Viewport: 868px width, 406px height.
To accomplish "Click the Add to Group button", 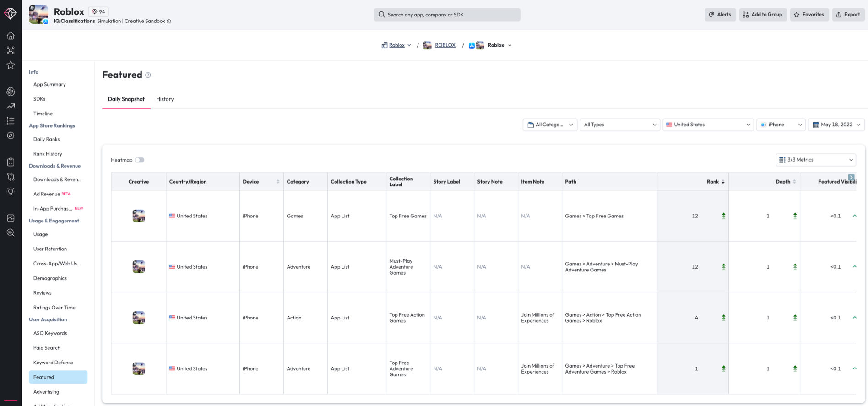I will pos(763,15).
